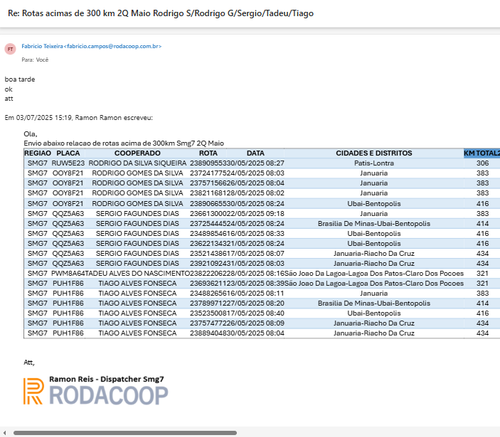Click plate cell PWM8A64
The height and width of the screenshot is (437, 500).
[x=68, y=273]
